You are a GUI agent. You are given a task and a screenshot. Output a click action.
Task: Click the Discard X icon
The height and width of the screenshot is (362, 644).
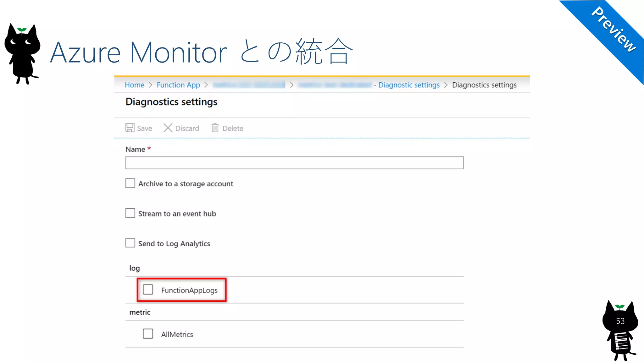pyautogui.click(x=168, y=128)
